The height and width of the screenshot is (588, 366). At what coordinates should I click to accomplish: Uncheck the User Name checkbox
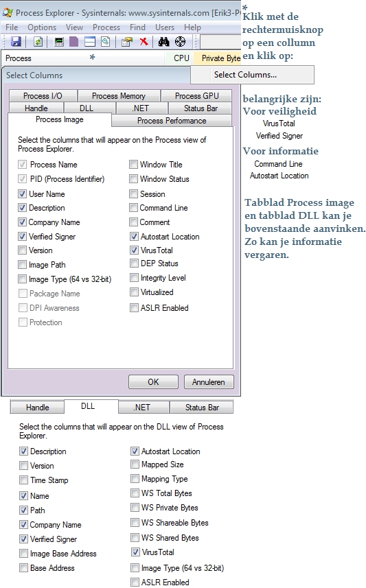(23, 194)
